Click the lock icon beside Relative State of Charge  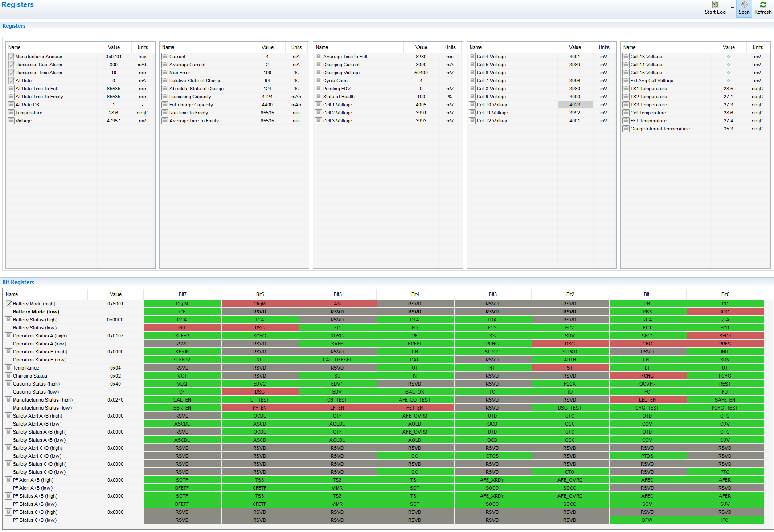coord(165,81)
